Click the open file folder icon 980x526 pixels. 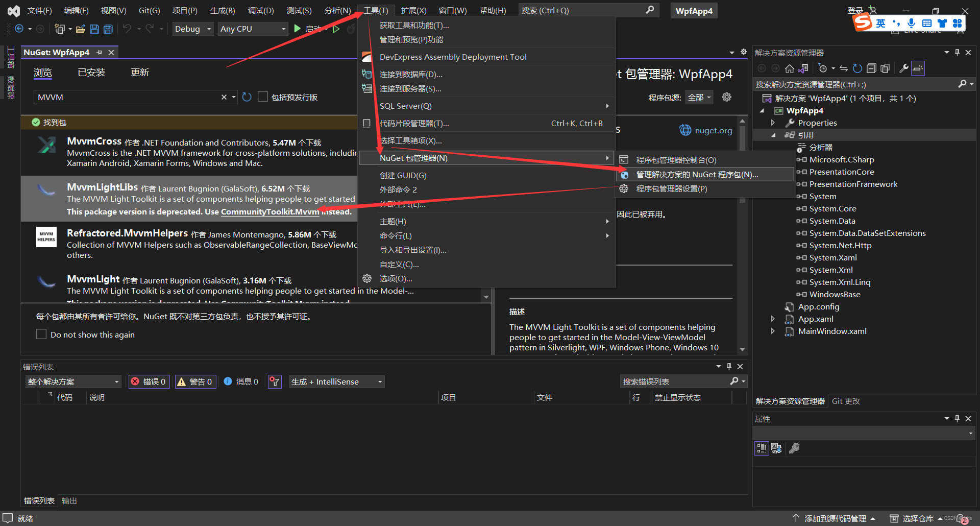[x=80, y=29]
